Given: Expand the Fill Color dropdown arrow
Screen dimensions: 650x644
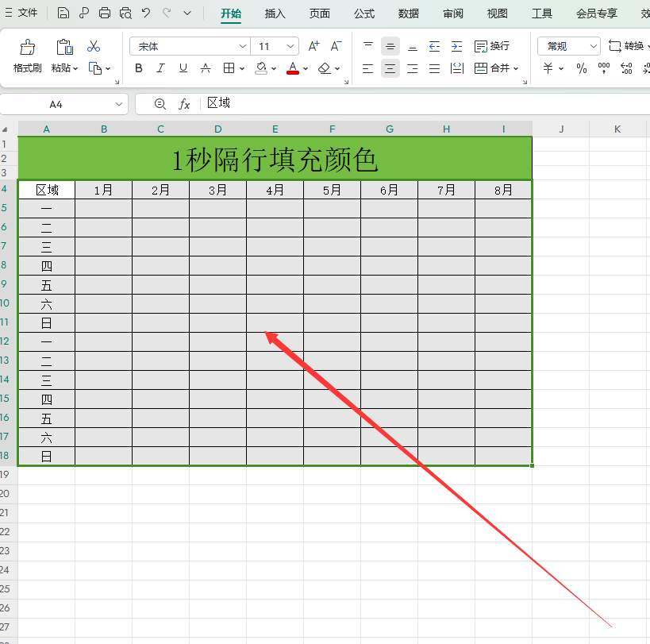Looking at the screenshot, I should [274, 69].
